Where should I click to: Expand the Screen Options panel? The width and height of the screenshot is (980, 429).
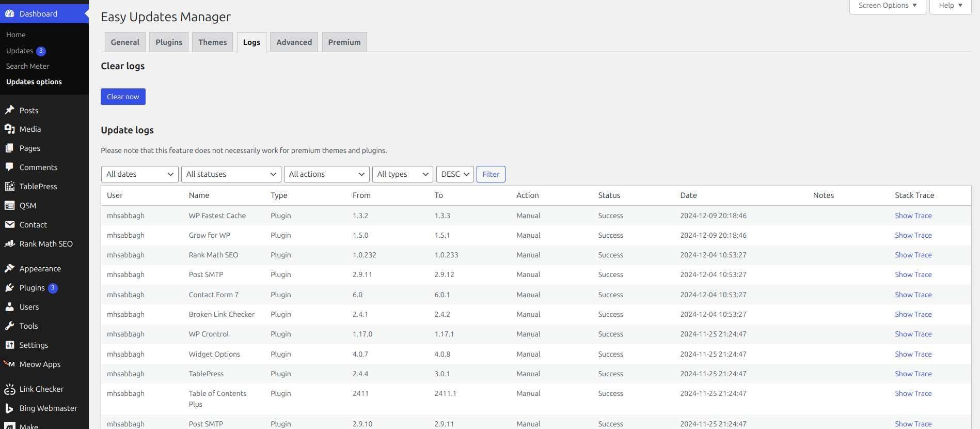(x=887, y=6)
